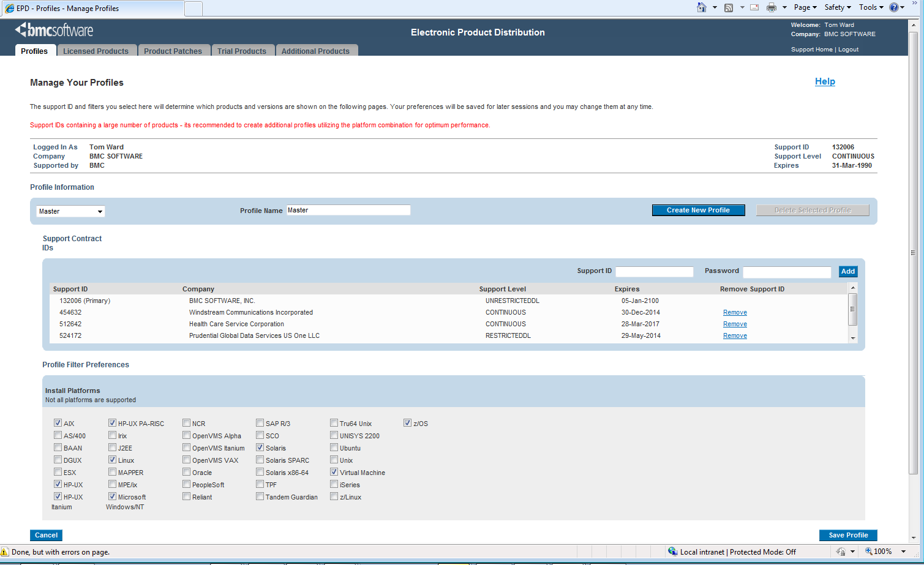The height and width of the screenshot is (565, 924).
Task: Click the EPD browser tab page icon
Action: pyautogui.click(x=9, y=9)
